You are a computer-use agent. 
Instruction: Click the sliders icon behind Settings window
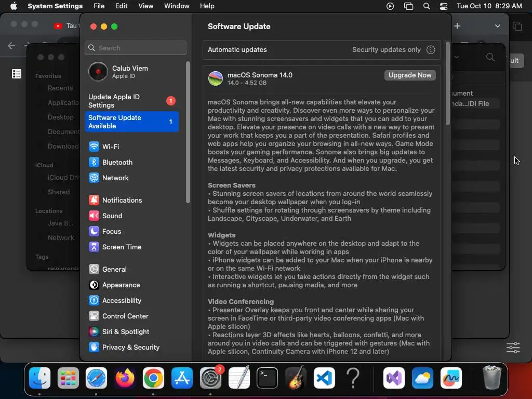point(513,348)
